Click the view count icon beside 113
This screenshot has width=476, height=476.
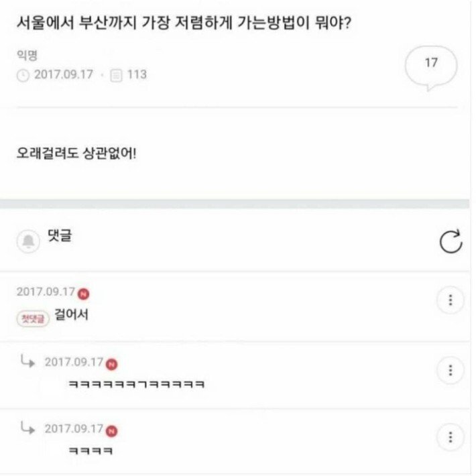click(x=115, y=75)
